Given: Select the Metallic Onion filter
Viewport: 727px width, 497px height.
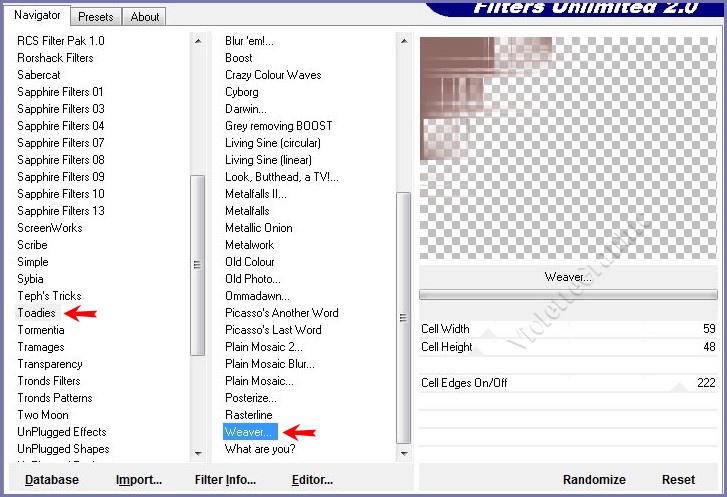Looking at the screenshot, I should tap(259, 228).
